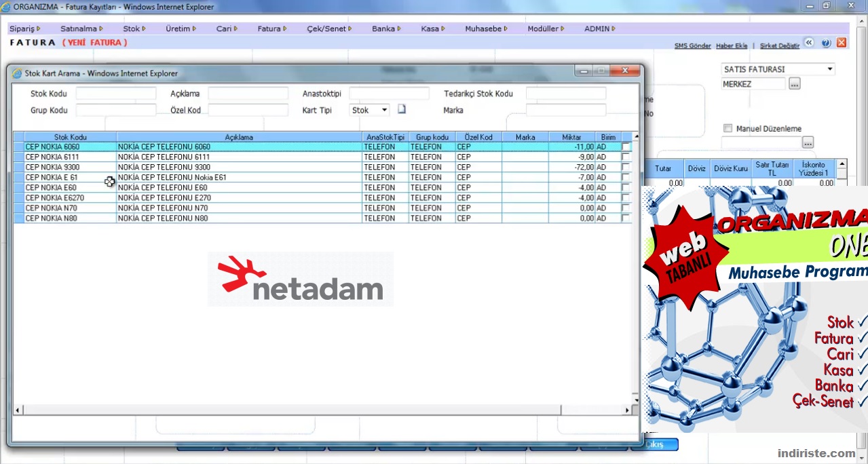Select NOKİA CEP TELEFONU Nokia E61 cell
The width and height of the screenshot is (868, 464).
click(x=239, y=177)
